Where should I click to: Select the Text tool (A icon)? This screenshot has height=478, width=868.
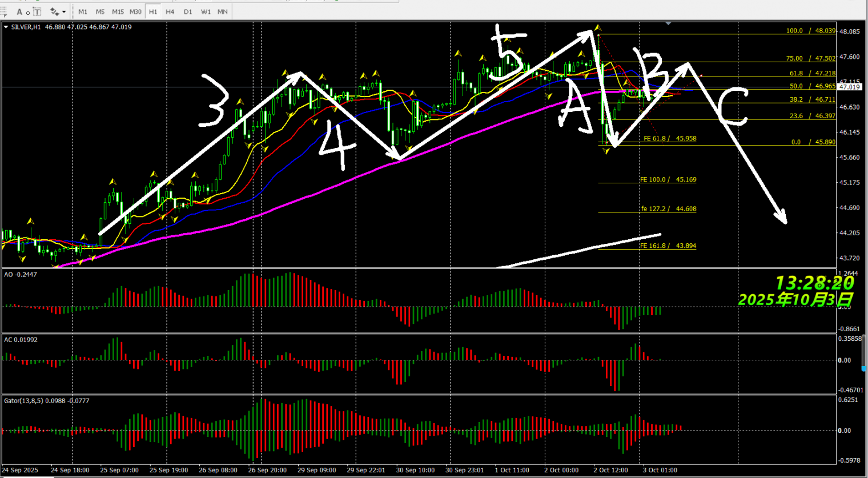(x=19, y=11)
